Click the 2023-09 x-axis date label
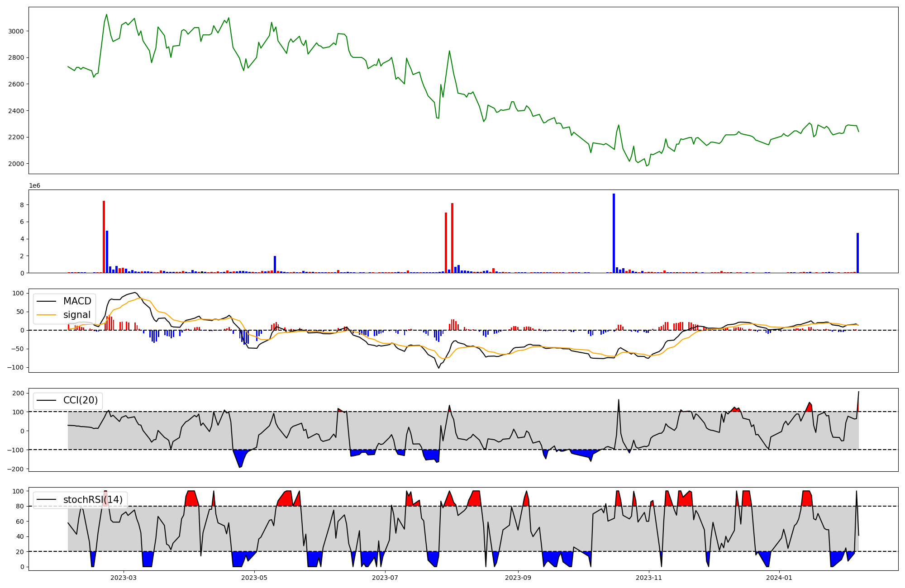 pyautogui.click(x=518, y=578)
